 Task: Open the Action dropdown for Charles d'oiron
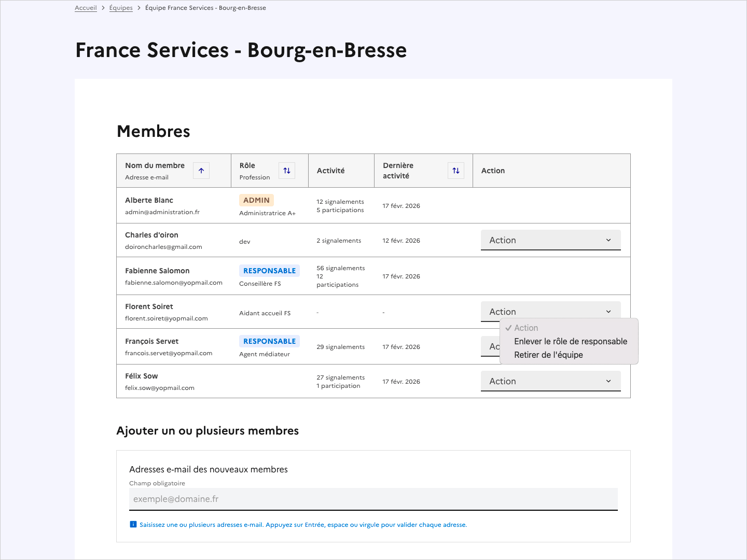coord(550,240)
